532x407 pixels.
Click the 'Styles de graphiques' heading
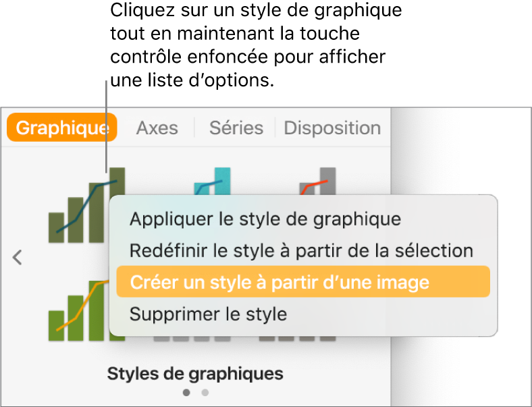point(195,373)
